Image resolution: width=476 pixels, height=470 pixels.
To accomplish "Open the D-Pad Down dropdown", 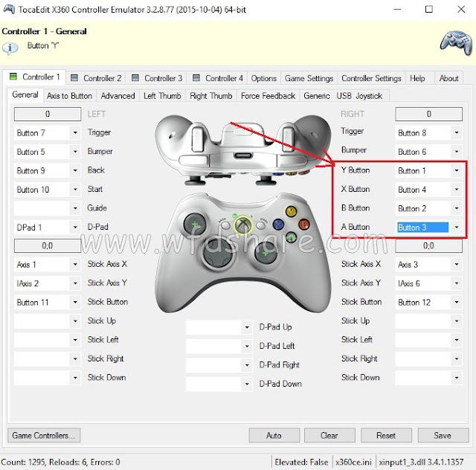I will (219, 384).
